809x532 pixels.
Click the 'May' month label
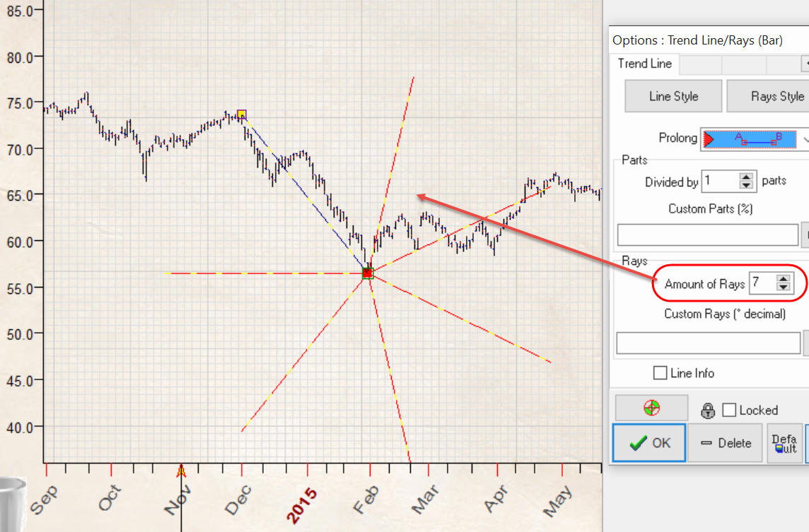pos(558,500)
